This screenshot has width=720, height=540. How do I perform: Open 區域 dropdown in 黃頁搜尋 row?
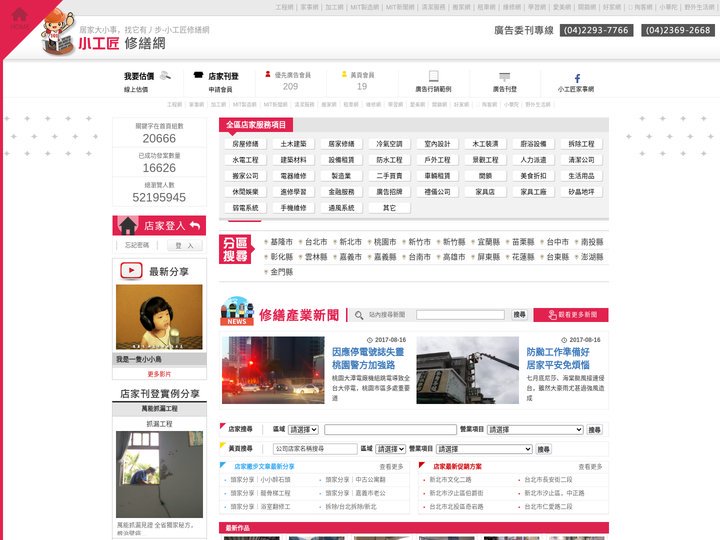[x=390, y=449]
